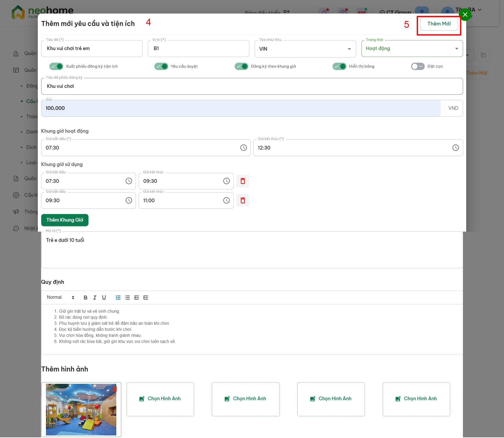The height and width of the screenshot is (438, 504).
Task: Click the clock icon in Giờ bắt đầu 07:30 operating hours
Action: tap(243, 148)
